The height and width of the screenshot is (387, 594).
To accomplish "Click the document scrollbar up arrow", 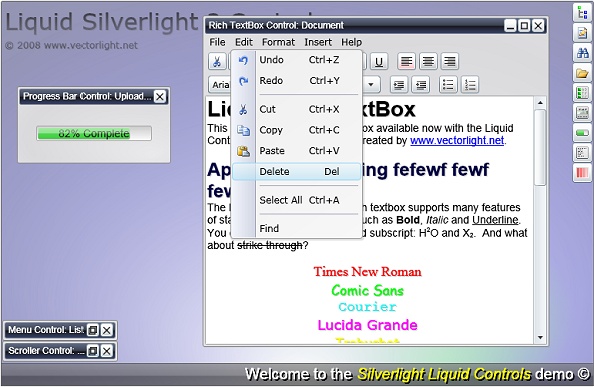I will pos(540,103).
